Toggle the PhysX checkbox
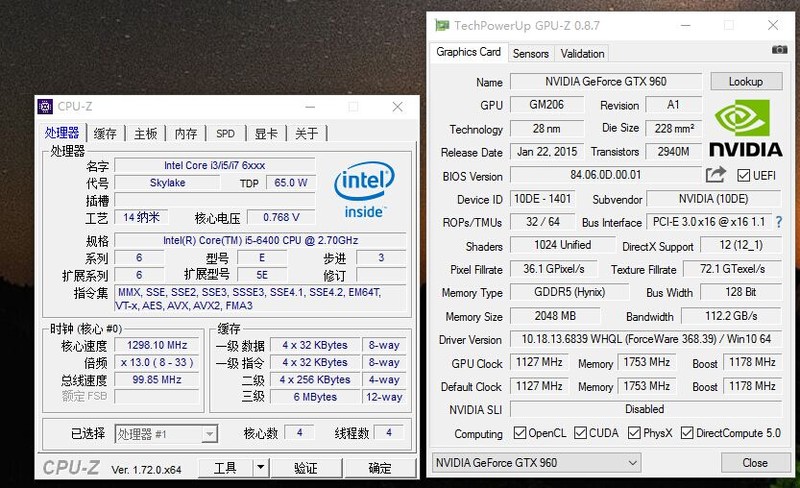 click(x=634, y=433)
